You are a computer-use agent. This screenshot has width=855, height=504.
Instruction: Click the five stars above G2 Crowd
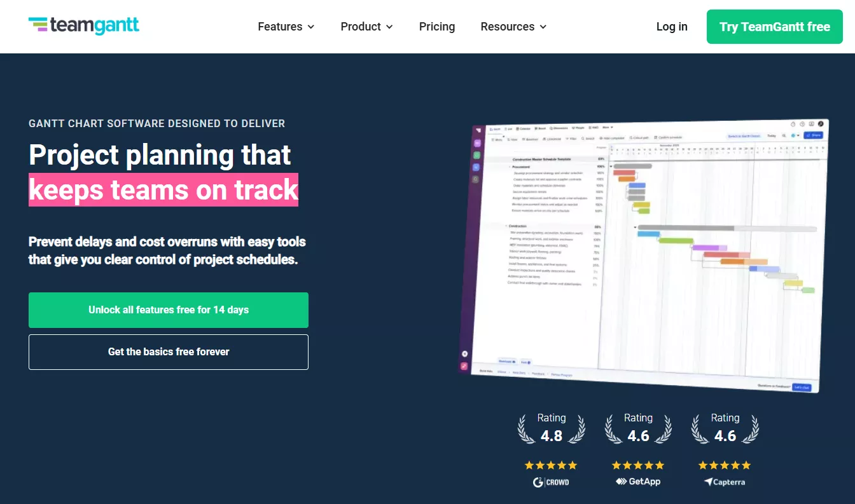click(551, 465)
